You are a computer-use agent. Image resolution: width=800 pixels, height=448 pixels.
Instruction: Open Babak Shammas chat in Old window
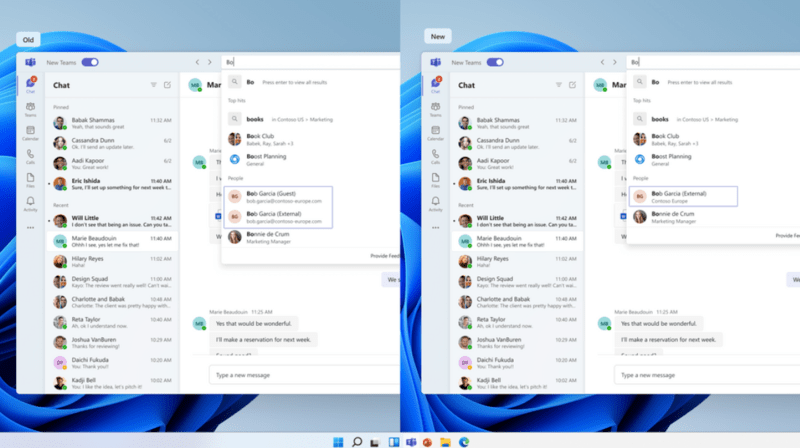tap(112, 123)
